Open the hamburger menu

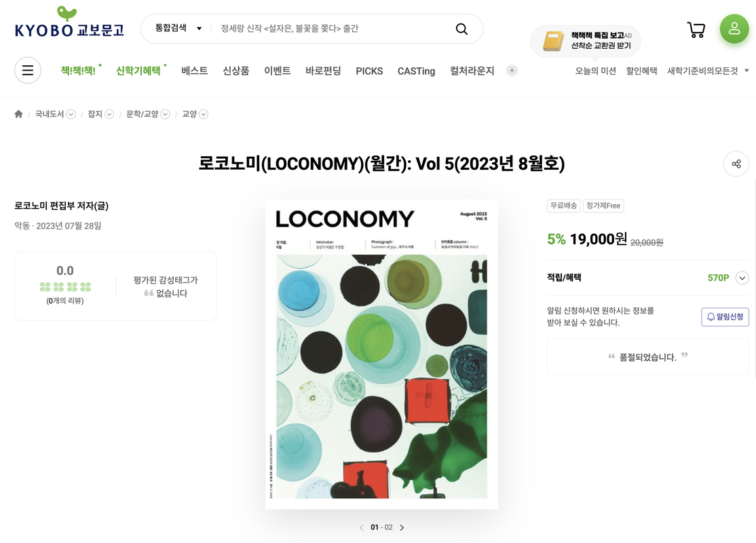click(x=27, y=71)
